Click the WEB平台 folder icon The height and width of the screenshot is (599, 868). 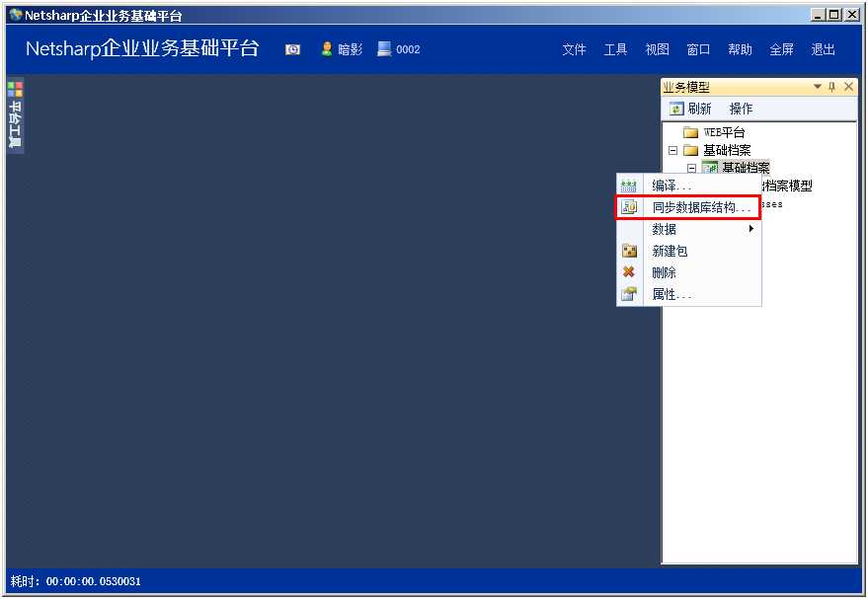[690, 133]
